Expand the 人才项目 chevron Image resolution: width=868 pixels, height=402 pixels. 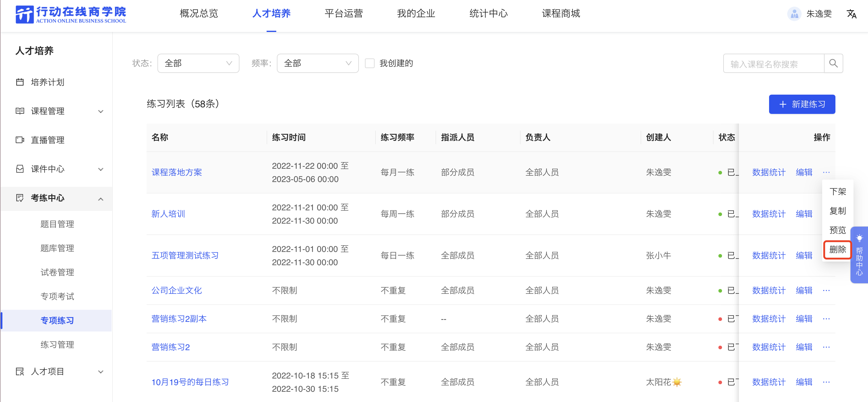pyautogui.click(x=100, y=372)
